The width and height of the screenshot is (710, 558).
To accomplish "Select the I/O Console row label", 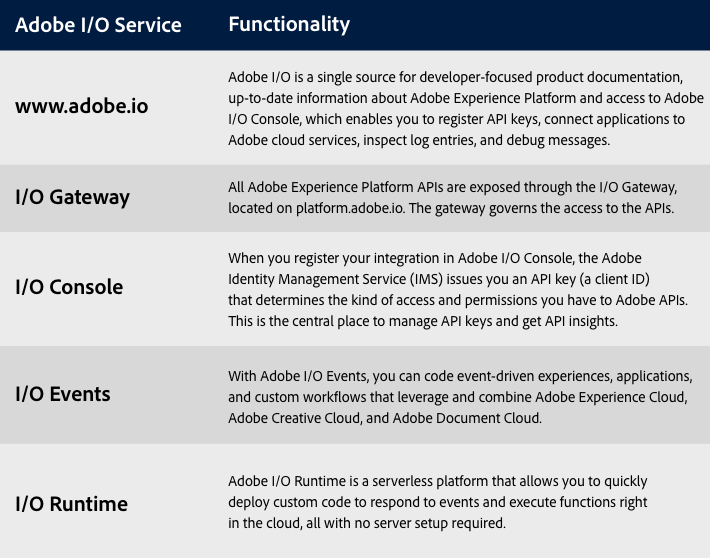I will [x=70, y=287].
